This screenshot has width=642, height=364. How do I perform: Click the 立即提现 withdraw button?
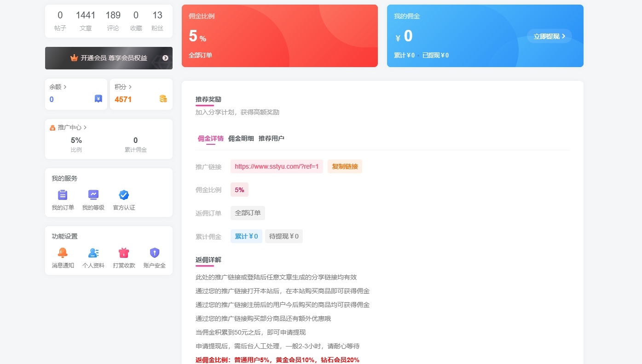[549, 35]
